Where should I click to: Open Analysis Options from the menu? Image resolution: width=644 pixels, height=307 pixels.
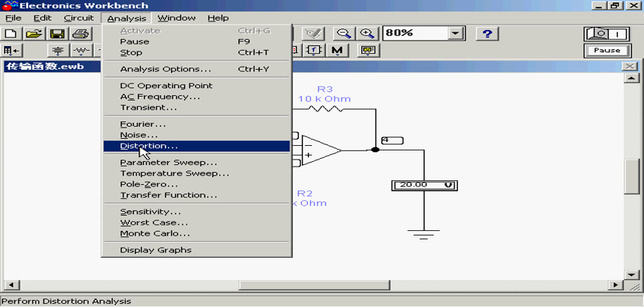[x=197, y=69]
